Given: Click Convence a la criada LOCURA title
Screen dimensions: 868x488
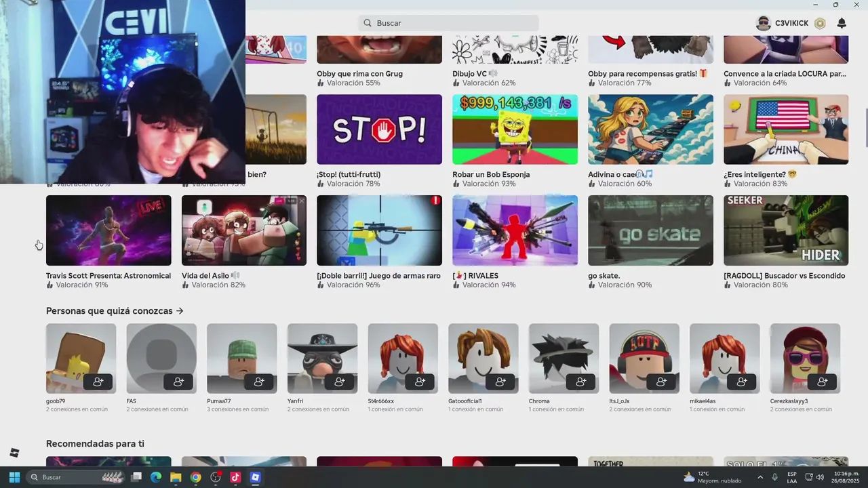Looking at the screenshot, I should 785,74.
